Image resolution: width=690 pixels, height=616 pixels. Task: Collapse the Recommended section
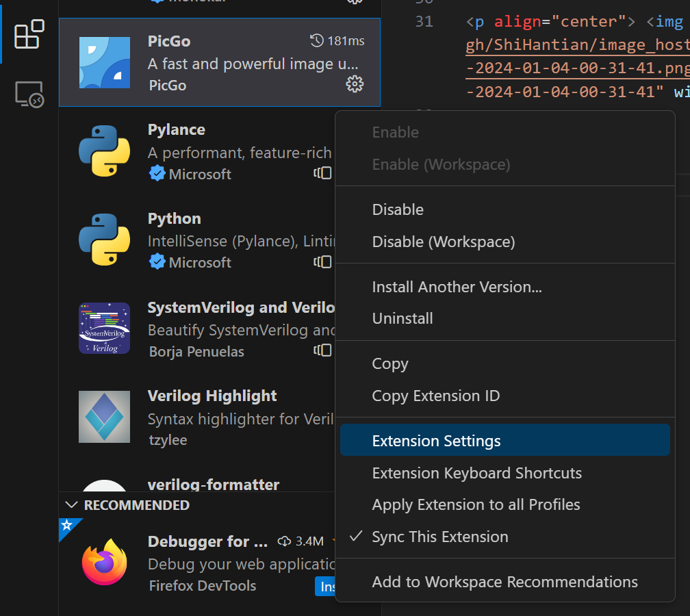tap(71, 505)
